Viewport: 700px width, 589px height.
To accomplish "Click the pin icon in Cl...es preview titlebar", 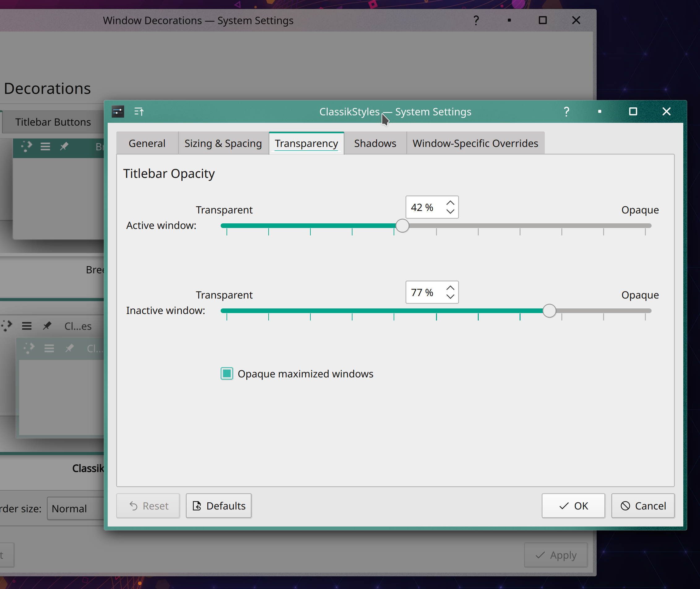I will pyautogui.click(x=47, y=326).
